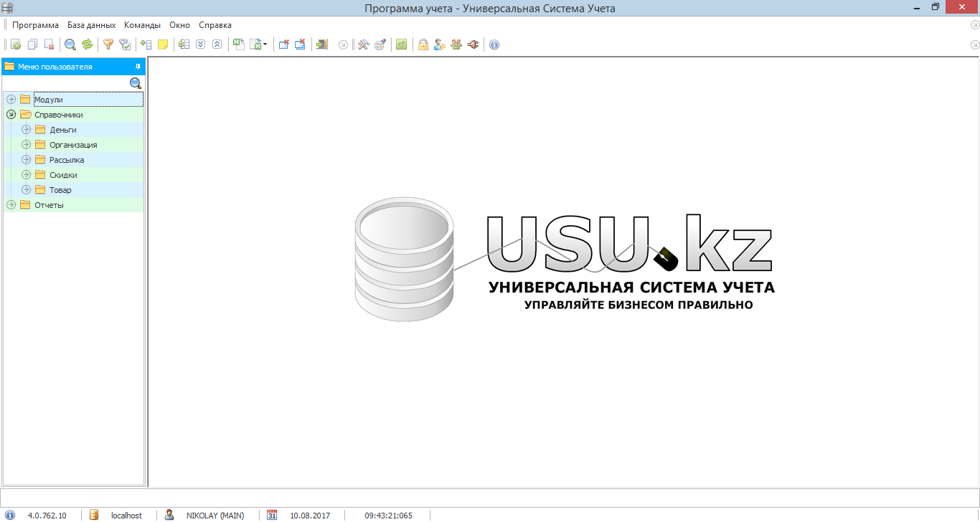
Task: Expand the Организация folder arrow
Action: [26, 145]
